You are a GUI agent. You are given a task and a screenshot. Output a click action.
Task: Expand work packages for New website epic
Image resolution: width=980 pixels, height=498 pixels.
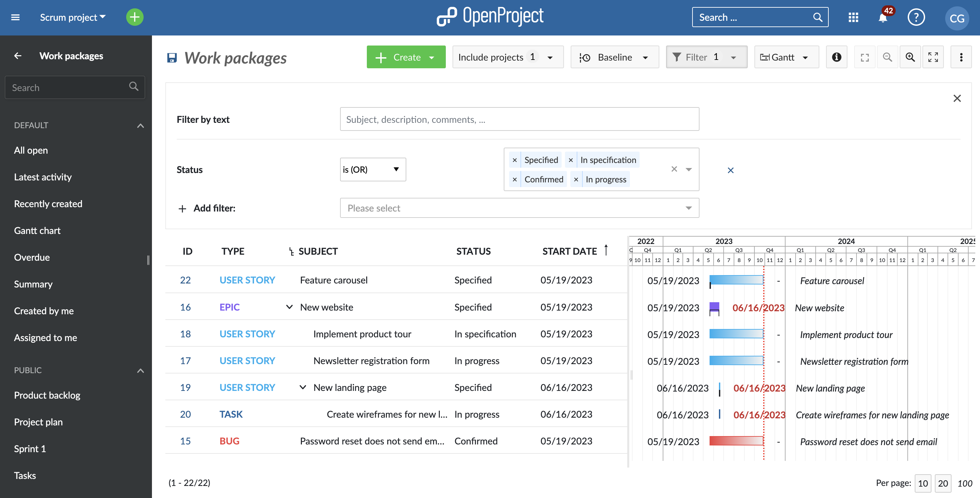pyautogui.click(x=290, y=306)
